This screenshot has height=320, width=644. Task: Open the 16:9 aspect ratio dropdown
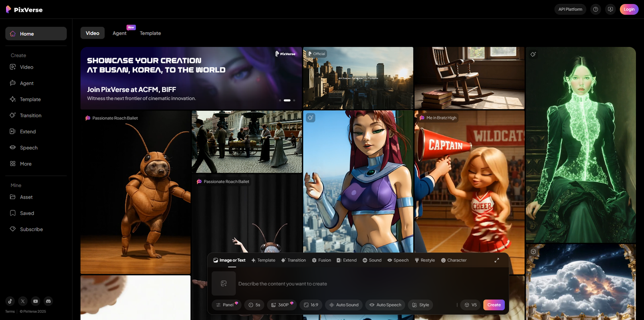(311, 305)
